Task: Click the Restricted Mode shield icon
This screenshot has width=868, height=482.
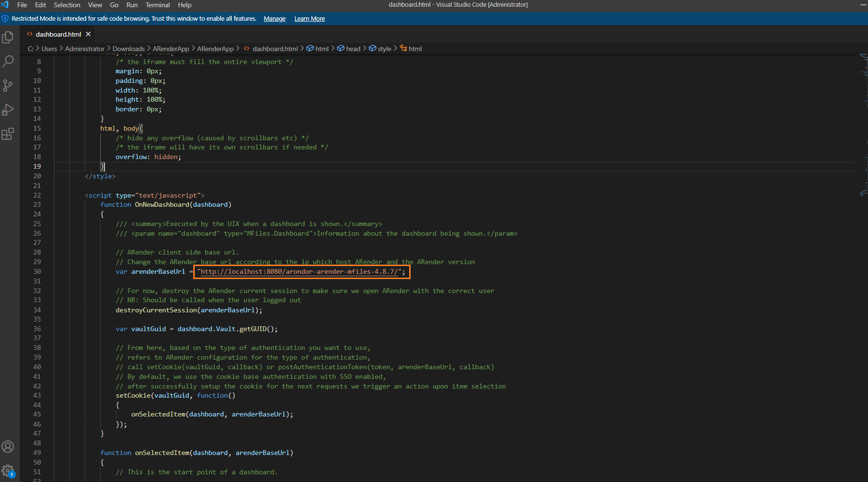Action: click(x=5, y=19)
